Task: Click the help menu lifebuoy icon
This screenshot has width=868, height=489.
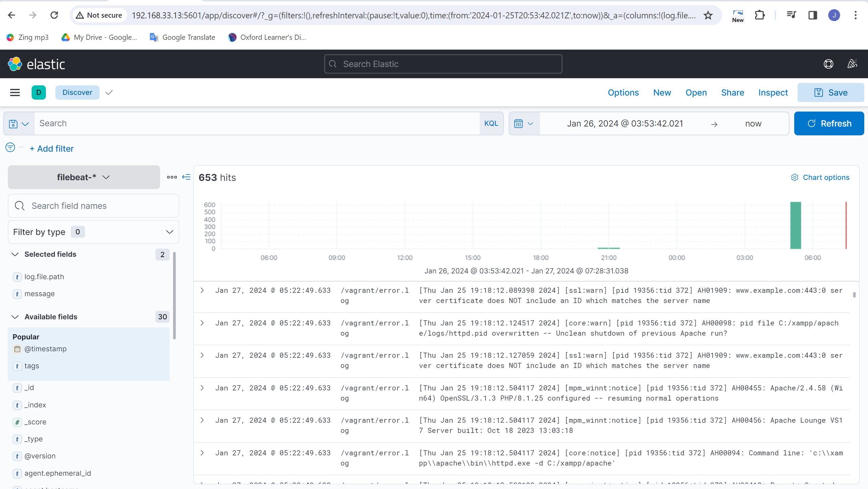Action: (x=828, y=64)
